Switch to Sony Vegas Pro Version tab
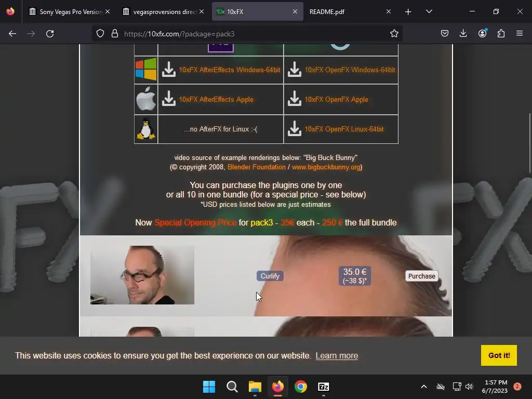This screenshot has width=532, height=399. pos(69,11)
